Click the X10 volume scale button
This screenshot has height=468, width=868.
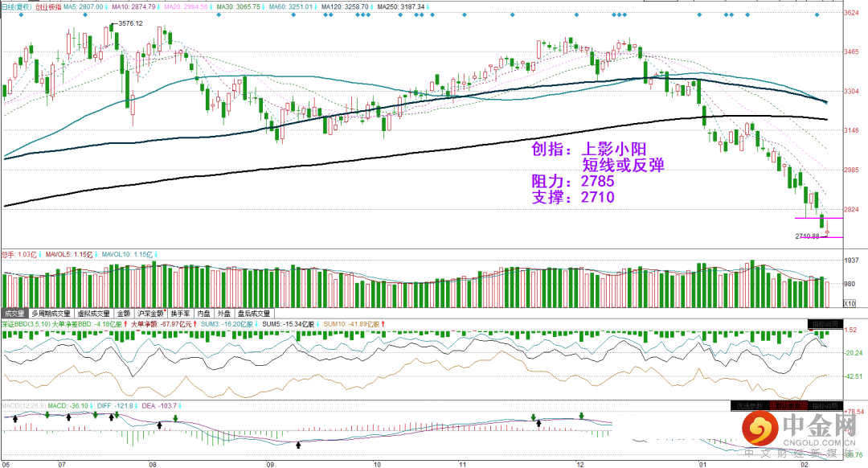[x=850, y=303]
